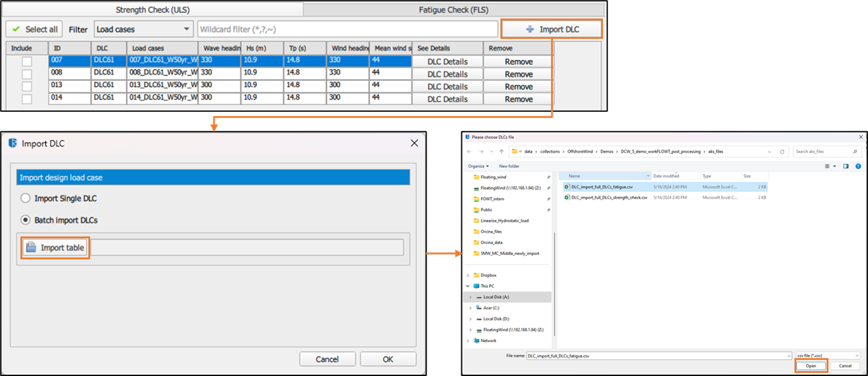This screenshot has height=376, width=868.
Task: Open DLC Details for row 014
Action: point(447,99)
